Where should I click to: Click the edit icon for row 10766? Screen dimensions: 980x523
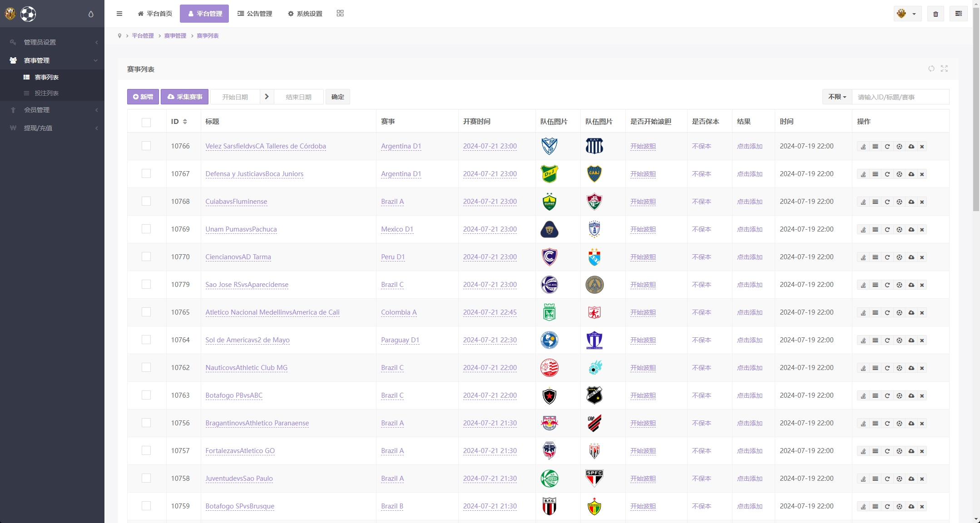[x=863, y=146]
